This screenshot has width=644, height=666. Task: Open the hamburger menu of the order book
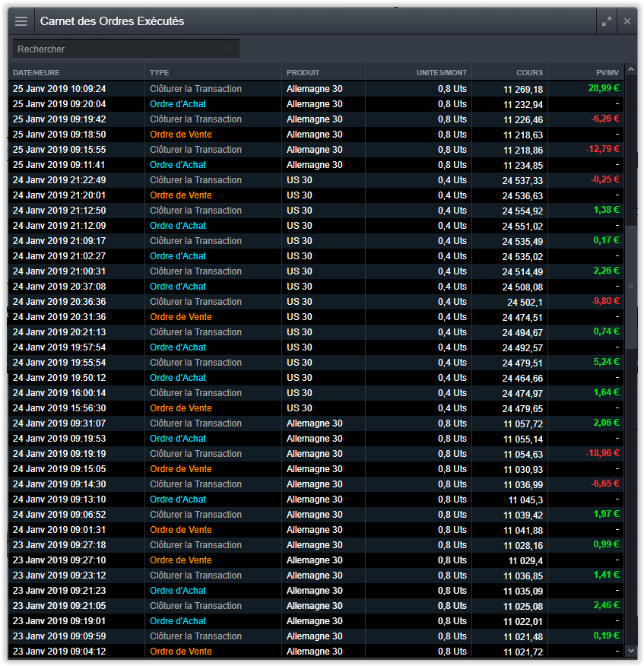click(x=21, y=21)
